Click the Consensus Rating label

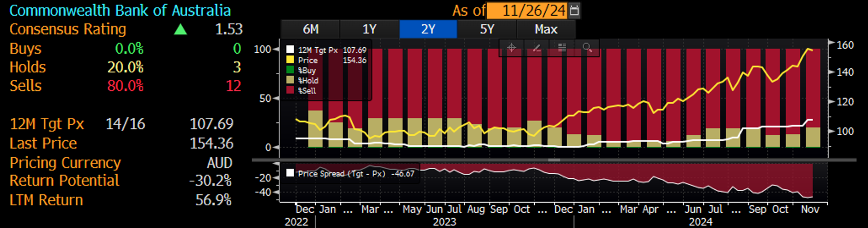68,29
